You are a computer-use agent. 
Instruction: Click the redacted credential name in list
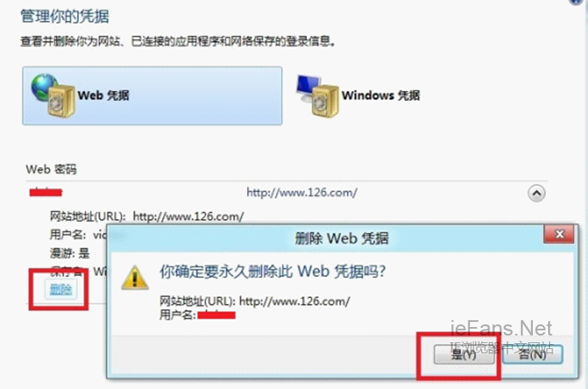coord(46,192)
